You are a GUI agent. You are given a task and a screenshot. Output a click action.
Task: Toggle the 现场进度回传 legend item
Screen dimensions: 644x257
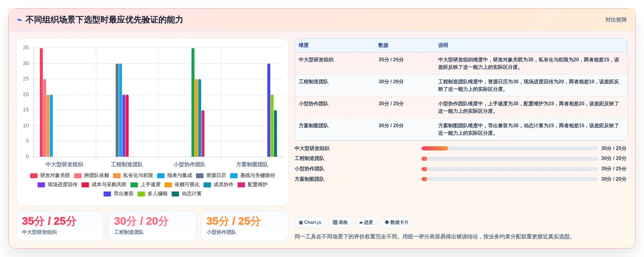[57, 185]
